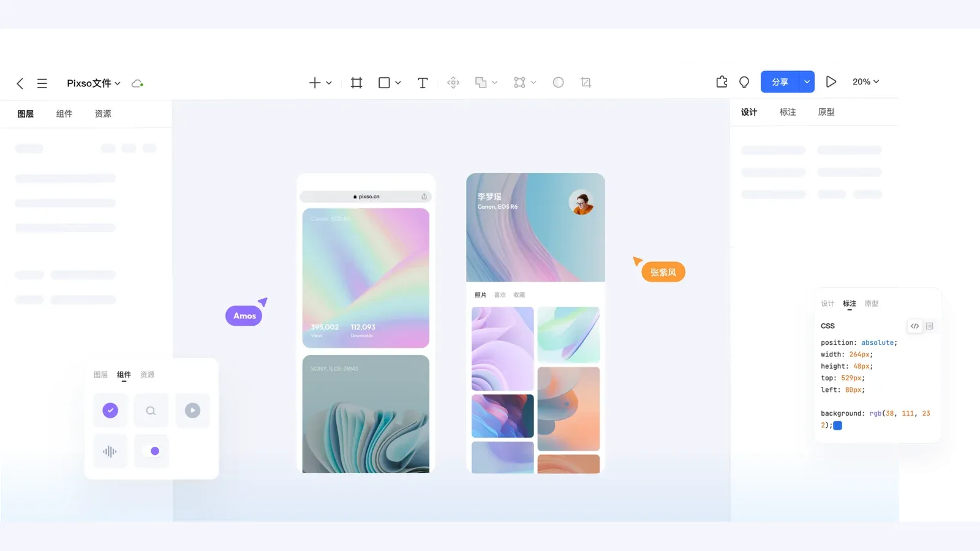The height and width of the screenshot is (551, 980).
Task: Click the code view icon in CSS panel
Action: pyautogui.click(x=914, y=326)
